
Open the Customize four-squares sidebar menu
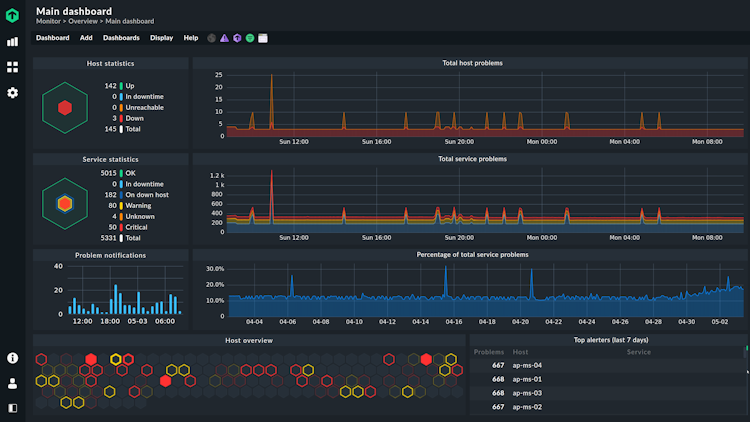pos(12,67)
